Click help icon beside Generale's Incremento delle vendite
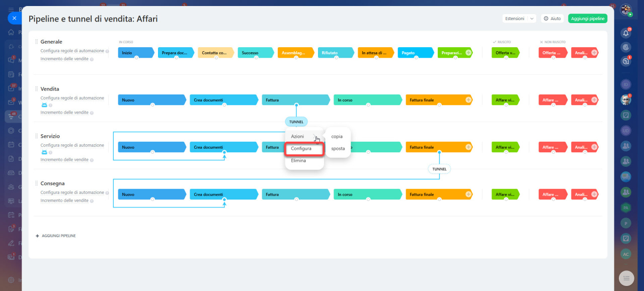The width and height of the screenshot is (644, 291). coord(92,59)
